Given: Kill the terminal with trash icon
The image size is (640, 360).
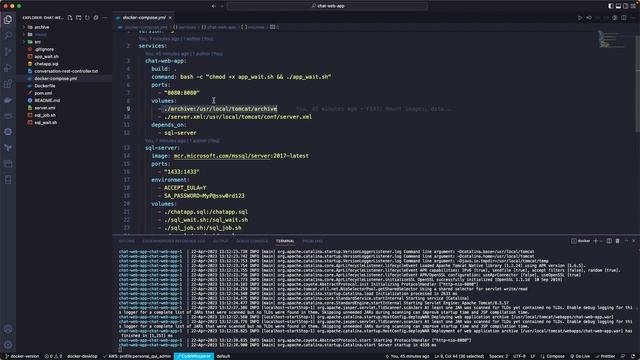Looking at the screenshot, I should tap(618, 241).
